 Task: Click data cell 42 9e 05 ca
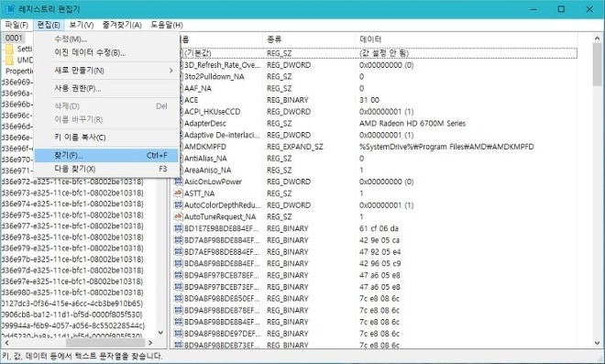tap(379, 240)
